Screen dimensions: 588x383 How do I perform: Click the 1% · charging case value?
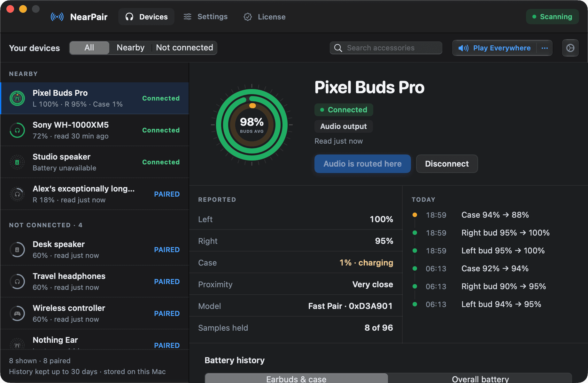tap(366, 263)
